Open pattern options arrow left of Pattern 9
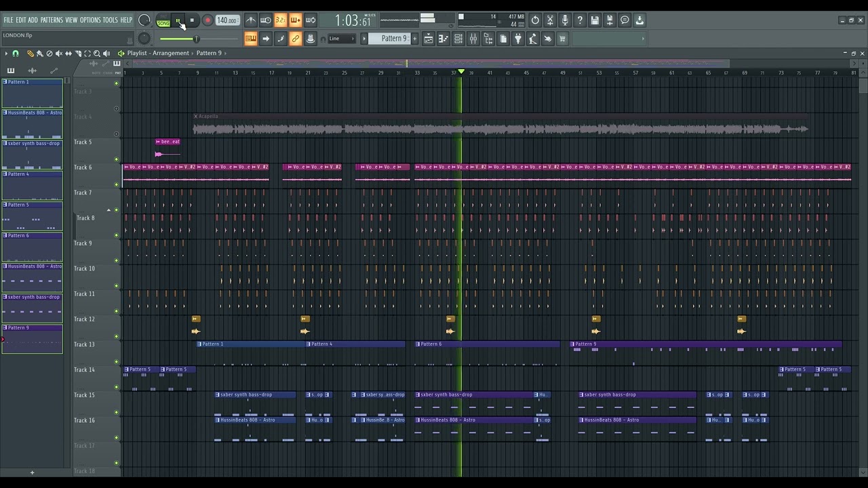 pyautogui.click(x=364, y=39)
